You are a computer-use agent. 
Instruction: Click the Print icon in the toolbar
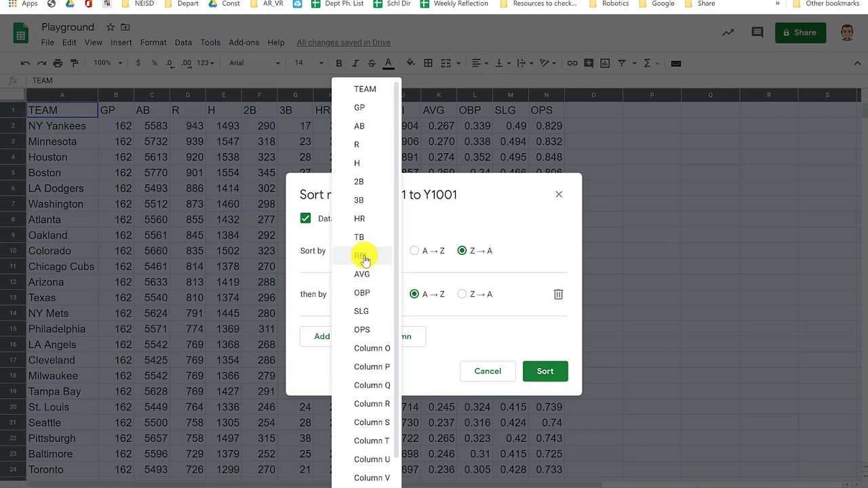coord(58,63)
